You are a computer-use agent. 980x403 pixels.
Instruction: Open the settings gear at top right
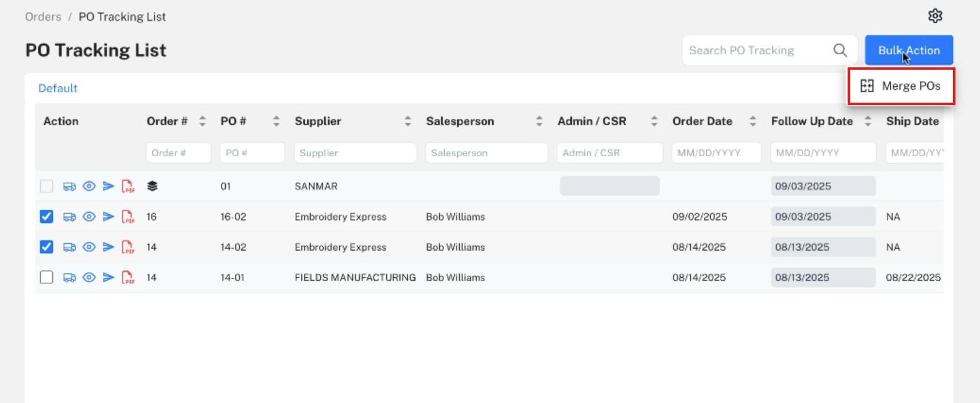click(935, 15)
